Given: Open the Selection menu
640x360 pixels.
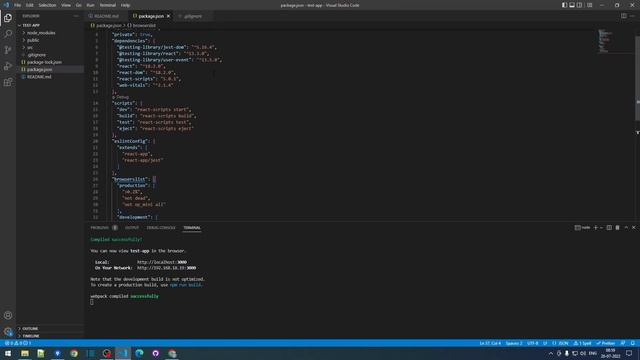Looking at the screenshot, I should [47, 5].
